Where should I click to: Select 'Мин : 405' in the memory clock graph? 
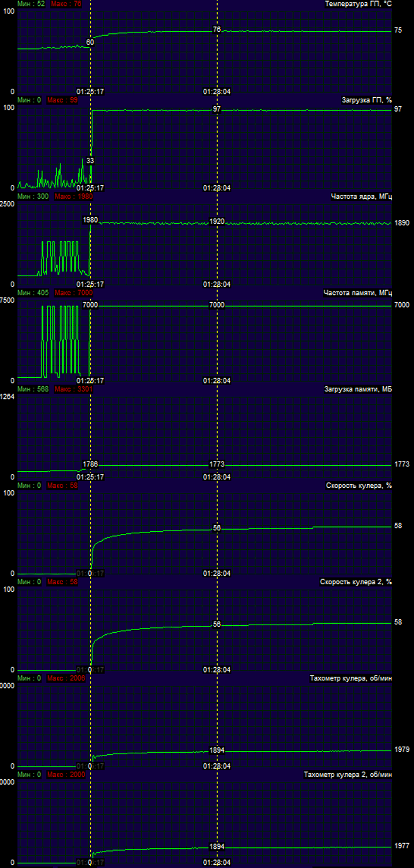point(33,293)
